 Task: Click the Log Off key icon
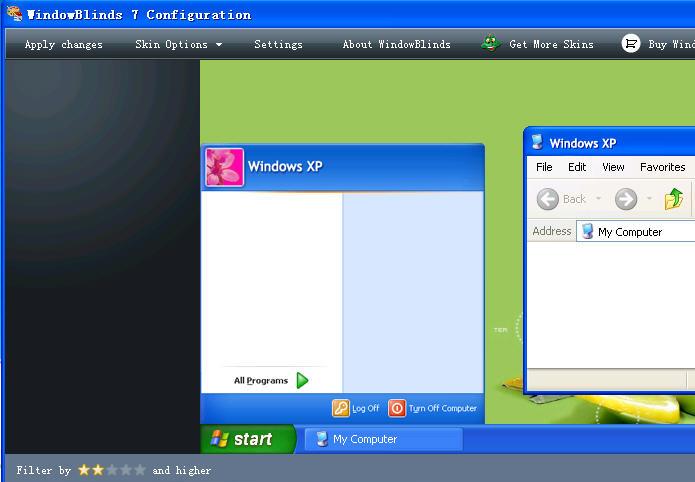(x=341, y=408)
